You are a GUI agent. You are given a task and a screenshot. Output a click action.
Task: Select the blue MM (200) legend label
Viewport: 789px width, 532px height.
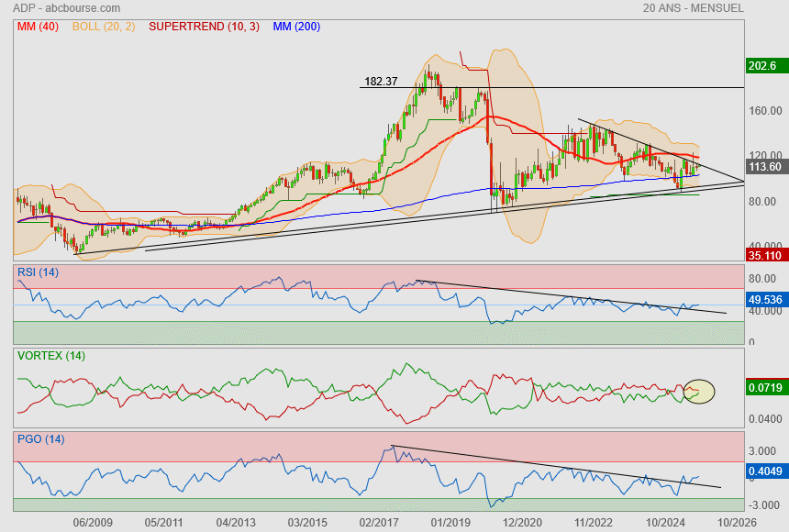point(296,27)
